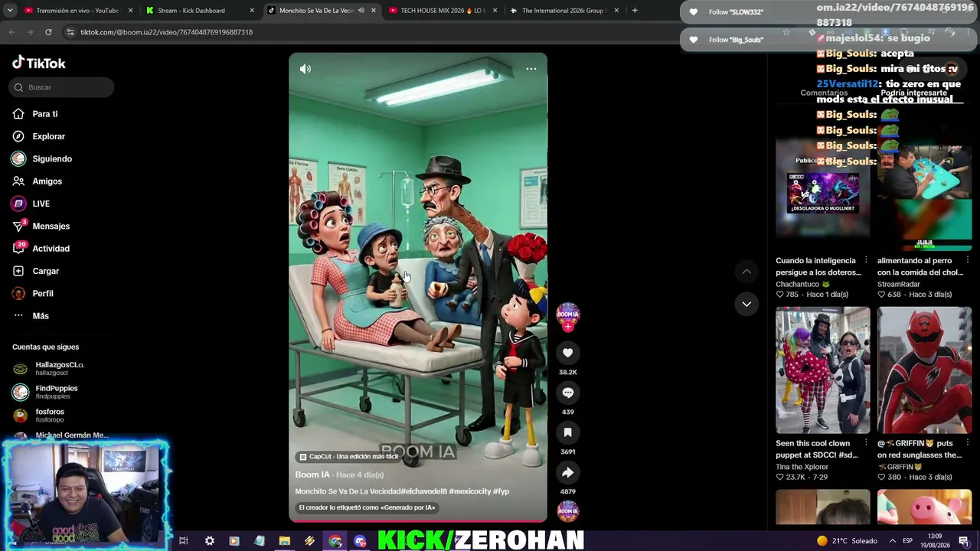Open the Chachantuco doteros video thumbnail

tap(823, 187)
